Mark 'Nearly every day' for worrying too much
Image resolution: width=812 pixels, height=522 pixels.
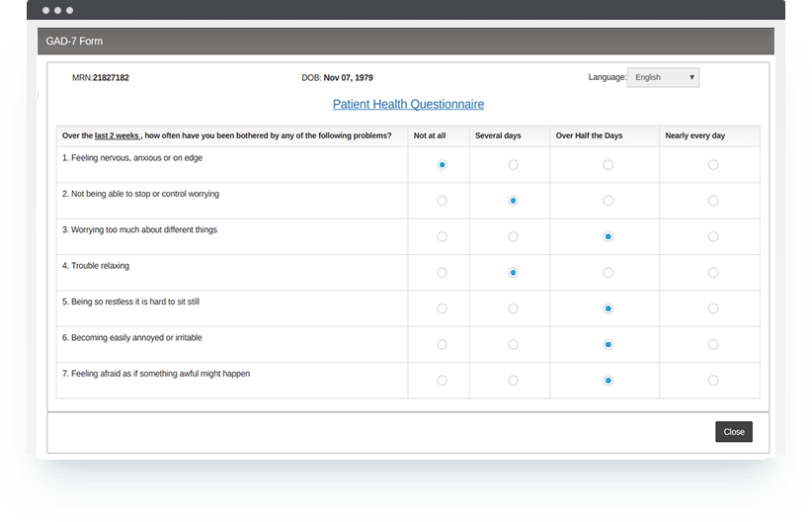(713, 237)
